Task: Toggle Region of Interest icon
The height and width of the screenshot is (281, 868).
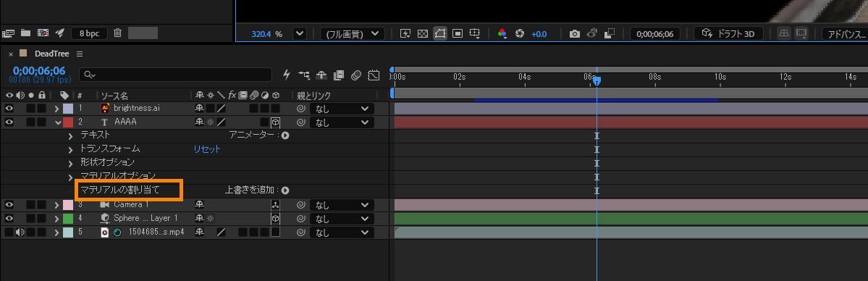Action: point(458,34)
